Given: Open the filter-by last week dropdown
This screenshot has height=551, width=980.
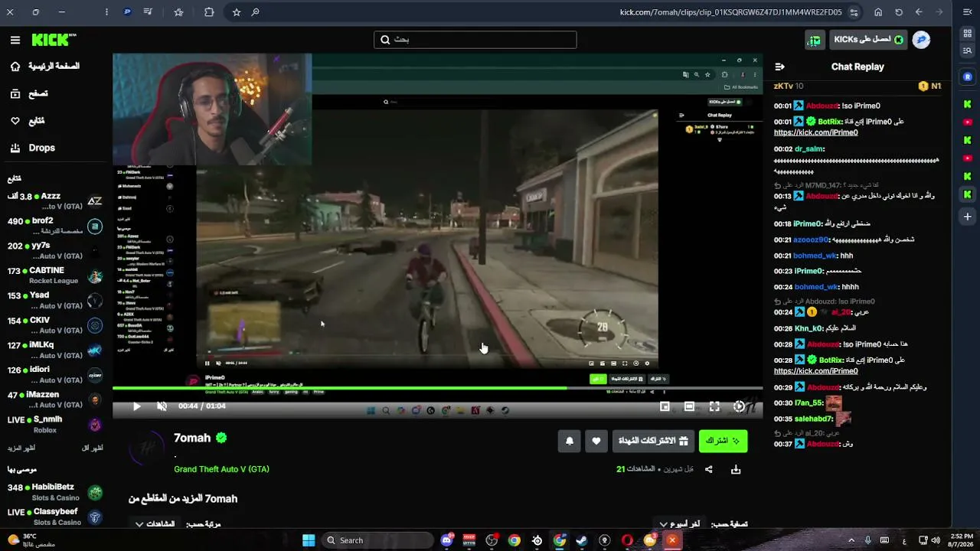Looking at the screenshot, I should pos(679,524).
